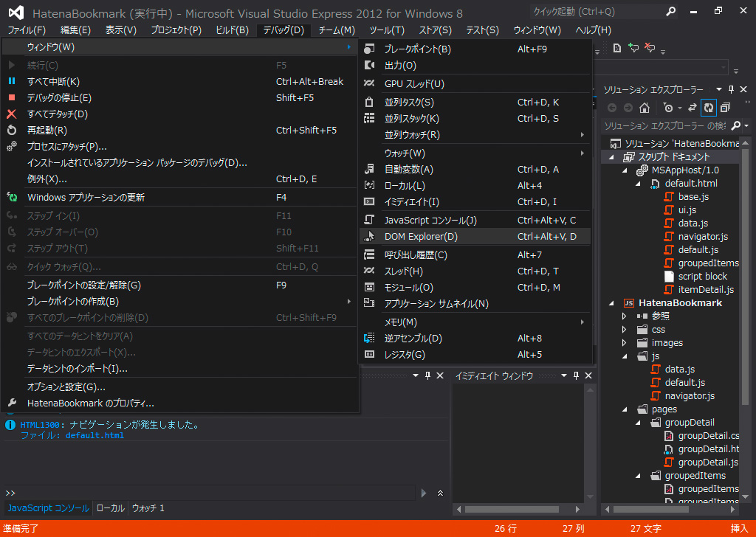This screenshot has height=537, width=756.
Task: Click the DOM Explorer(D) icon
Action: coord(369,237)
